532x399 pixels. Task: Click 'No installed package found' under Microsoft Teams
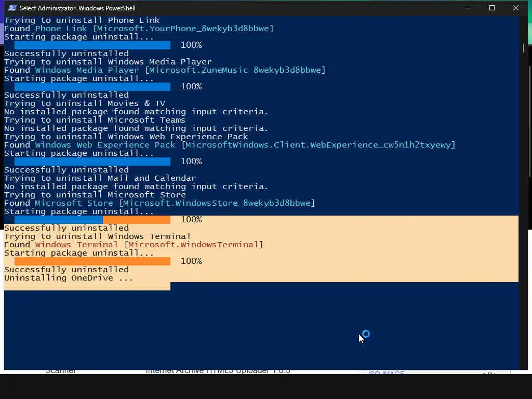click(x=136, y=128)
